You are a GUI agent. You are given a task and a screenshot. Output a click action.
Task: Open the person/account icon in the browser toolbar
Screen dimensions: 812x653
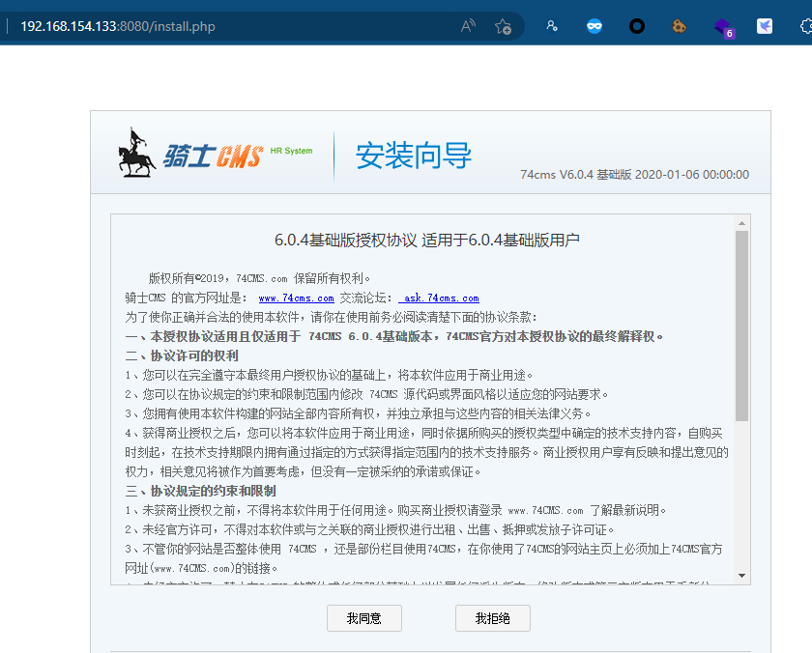tap(552, 26)
